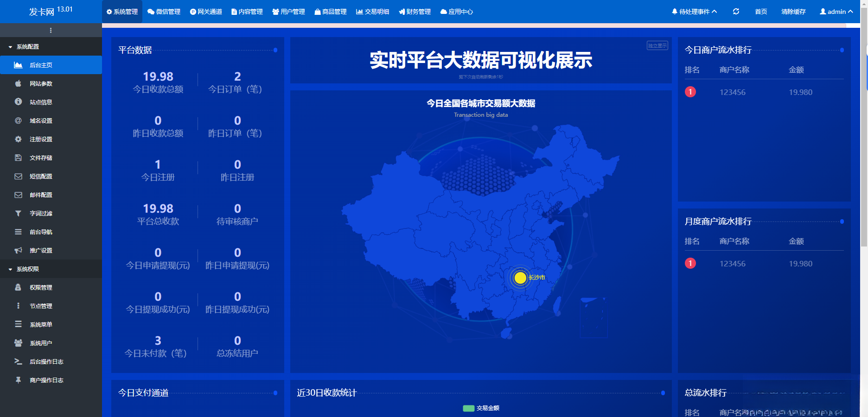Click the 系统用户 users icon
The image size is (868, 417).
[x=18, y=343]
